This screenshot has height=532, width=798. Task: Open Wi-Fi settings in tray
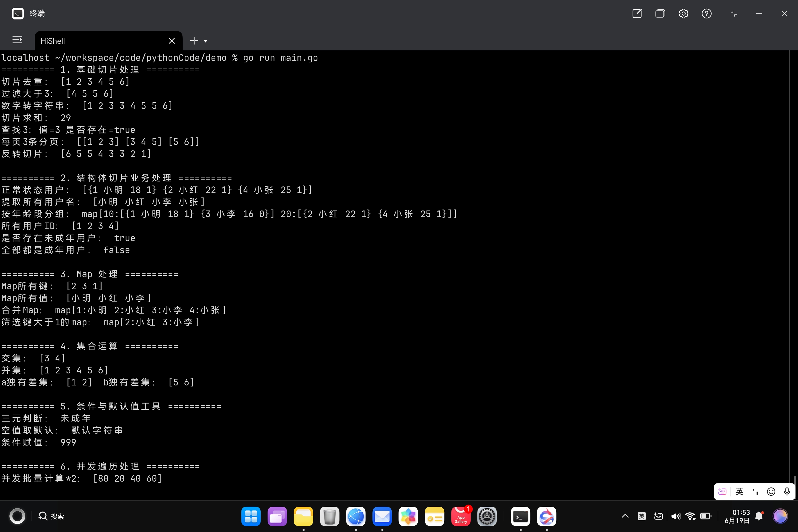pos(690,516)
